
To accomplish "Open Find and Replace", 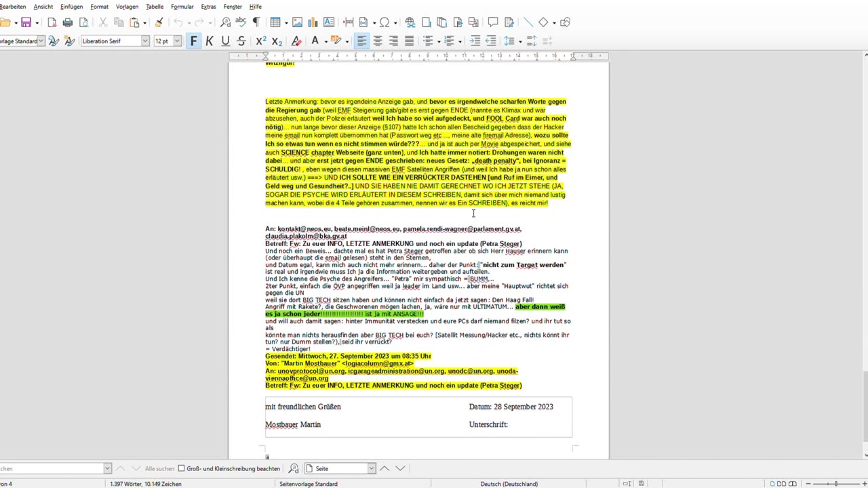I will [226, 22].
